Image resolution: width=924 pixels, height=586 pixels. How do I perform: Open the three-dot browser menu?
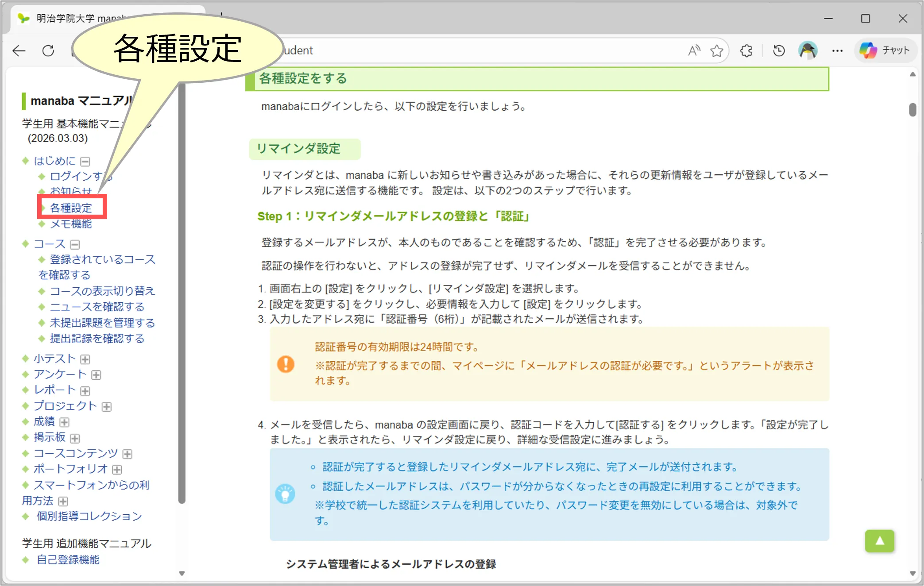pyautogui.click(x=837, y=51)
